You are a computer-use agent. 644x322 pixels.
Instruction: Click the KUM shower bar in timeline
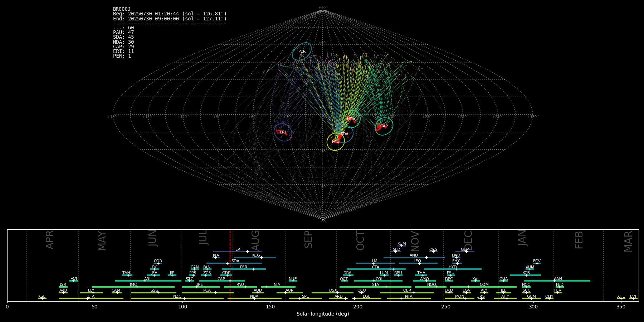tap(402, 246)
